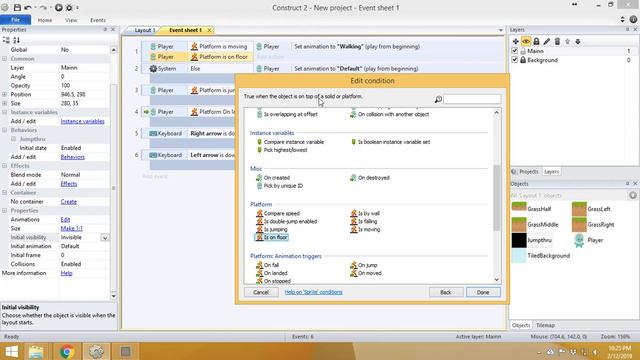Click the Save icon in quick access toolbar
640x360 pixels.
[17, 7]
